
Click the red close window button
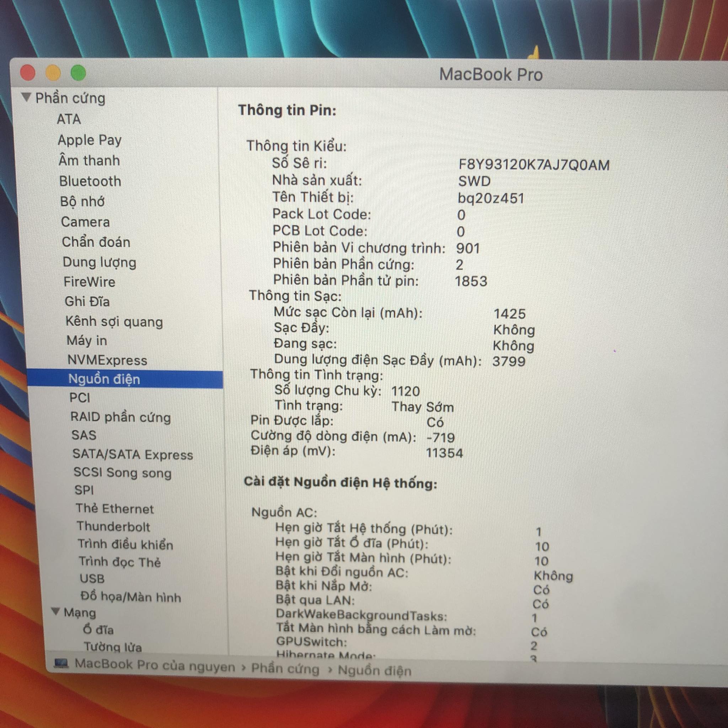point(28,73)
